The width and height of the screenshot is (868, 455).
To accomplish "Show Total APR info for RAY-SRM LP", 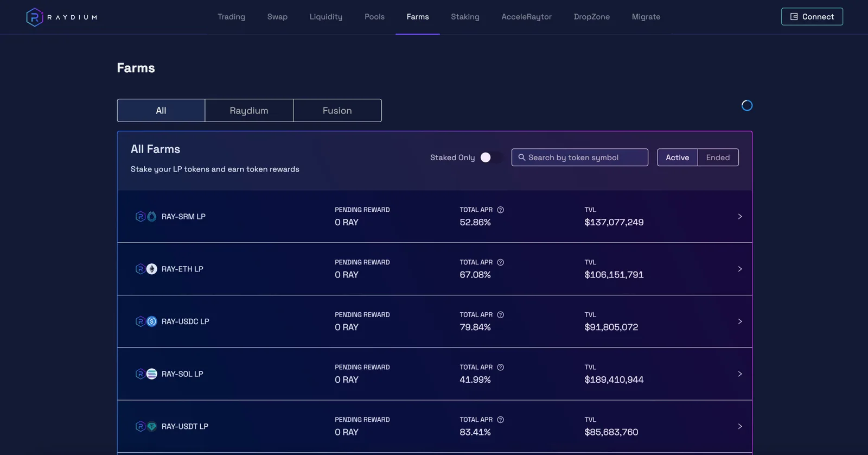I will tap(501, 210).
